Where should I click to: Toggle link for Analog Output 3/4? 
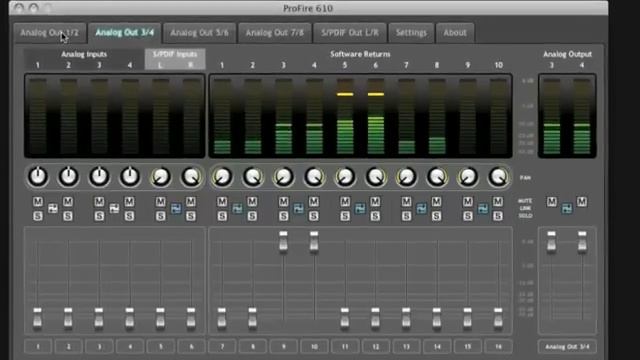pos(567,209)
